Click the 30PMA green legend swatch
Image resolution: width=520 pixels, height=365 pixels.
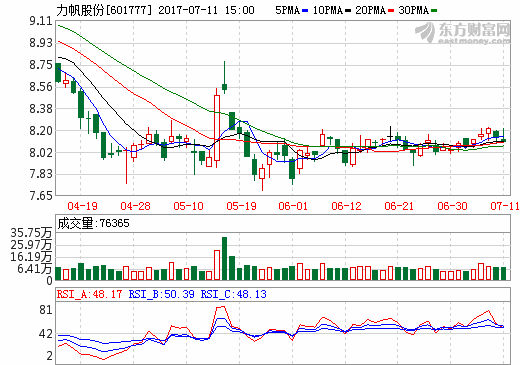coord(434,11)
